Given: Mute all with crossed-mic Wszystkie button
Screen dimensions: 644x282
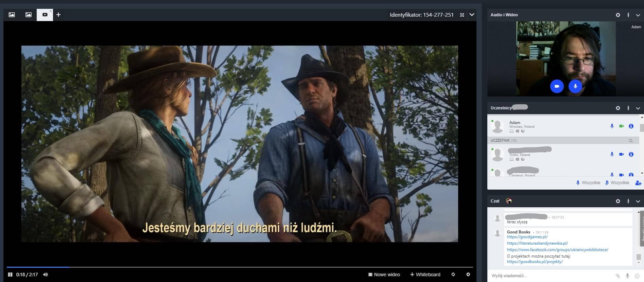Looking at the screenshot, I should pos(617,183).
